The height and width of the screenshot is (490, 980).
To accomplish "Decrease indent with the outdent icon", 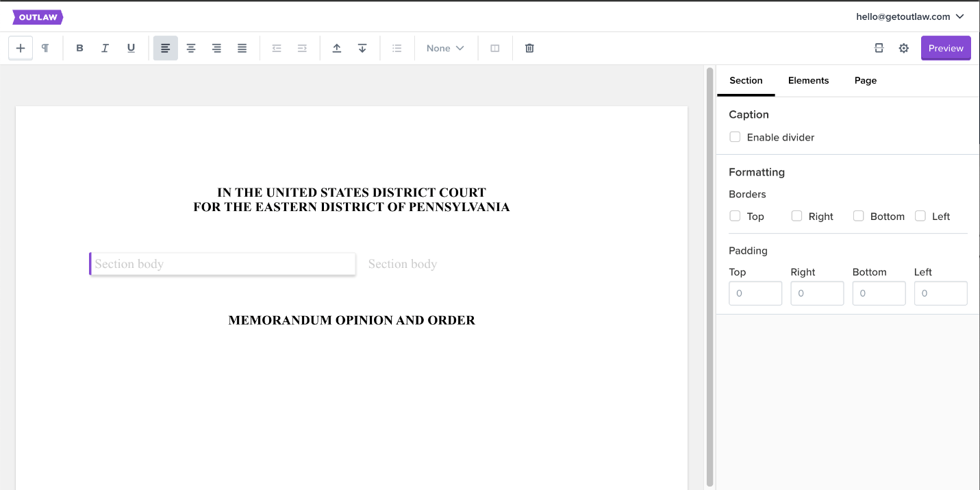I will pyautogui.click(x=277, y=48).
